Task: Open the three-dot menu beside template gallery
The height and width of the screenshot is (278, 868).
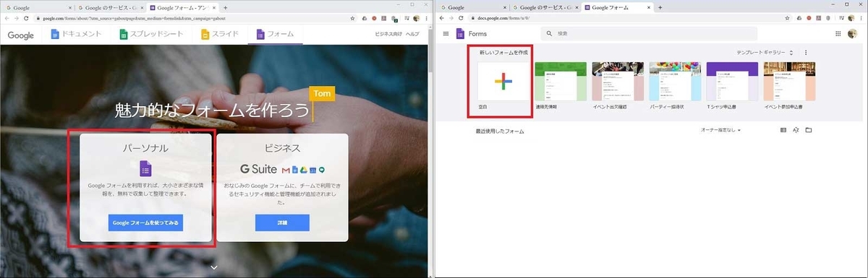Action: (x=806, y=53)
